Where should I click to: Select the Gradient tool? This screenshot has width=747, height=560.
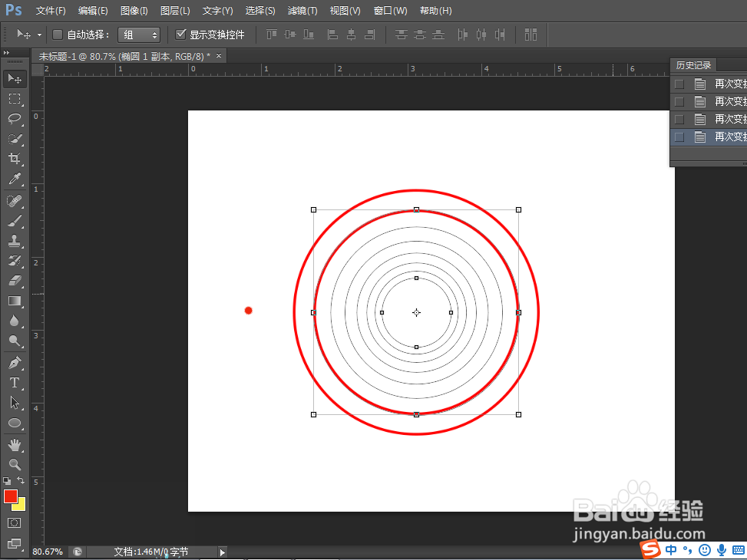[x=15, y=301]
